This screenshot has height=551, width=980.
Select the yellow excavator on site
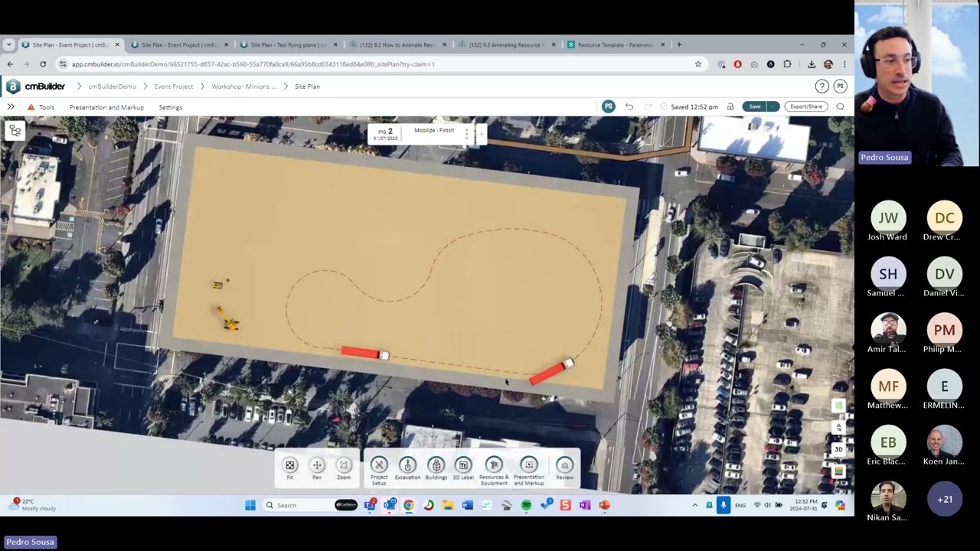click(227, 319)
